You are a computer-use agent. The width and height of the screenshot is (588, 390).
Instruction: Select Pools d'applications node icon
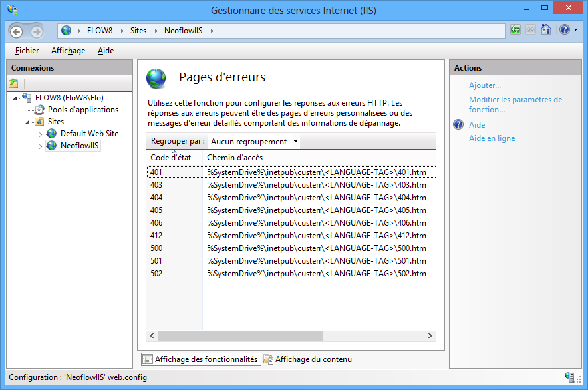(40, 110)
